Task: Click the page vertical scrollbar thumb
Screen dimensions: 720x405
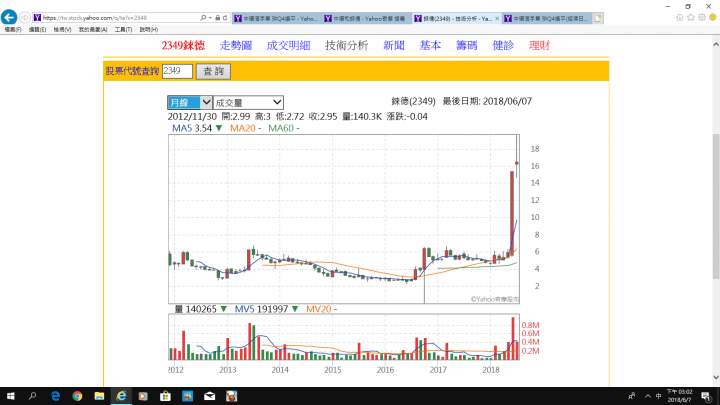Action: click(716, 206)
